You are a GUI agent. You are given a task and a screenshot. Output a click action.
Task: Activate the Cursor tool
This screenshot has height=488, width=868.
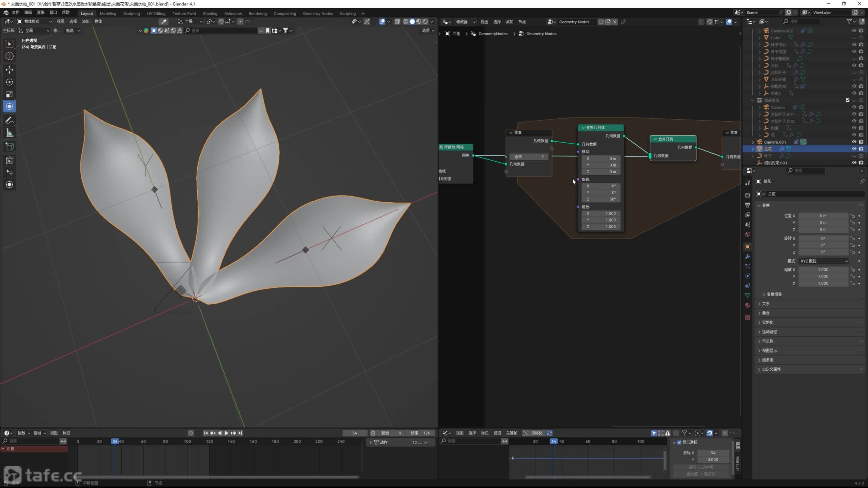click(x=9, y=56)
